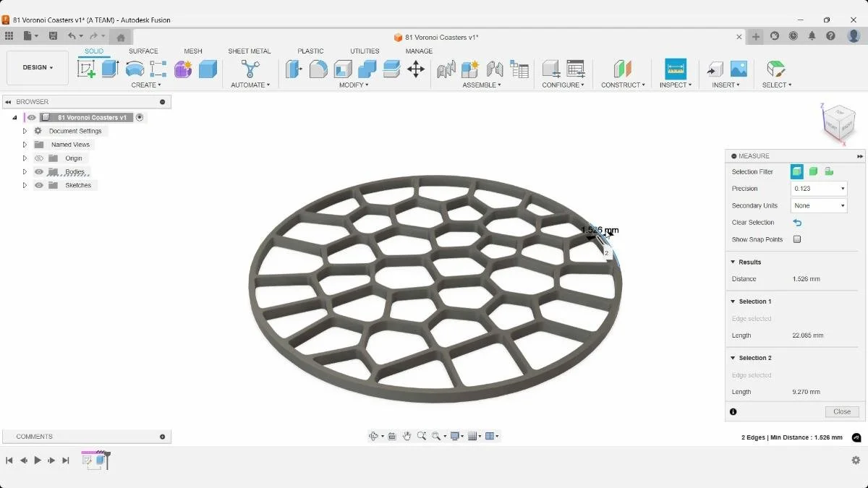Switch to the SHEET METAL tab

[x=250, y=51]
